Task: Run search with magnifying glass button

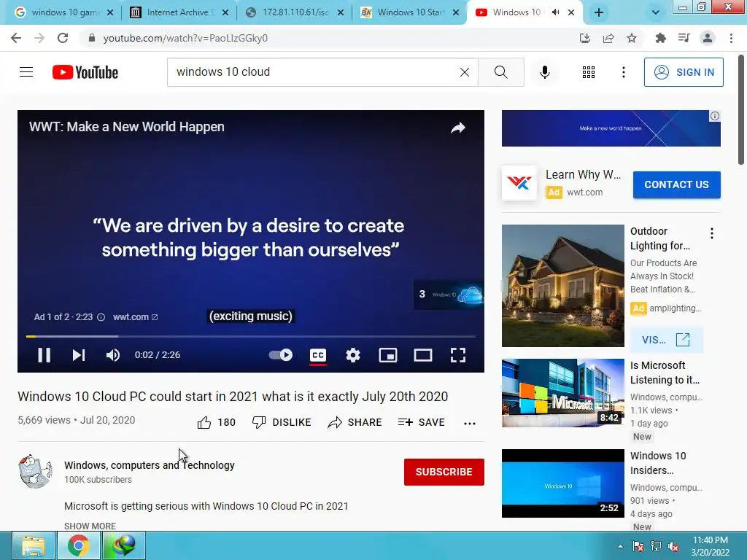Action: [x=500, y=72]
